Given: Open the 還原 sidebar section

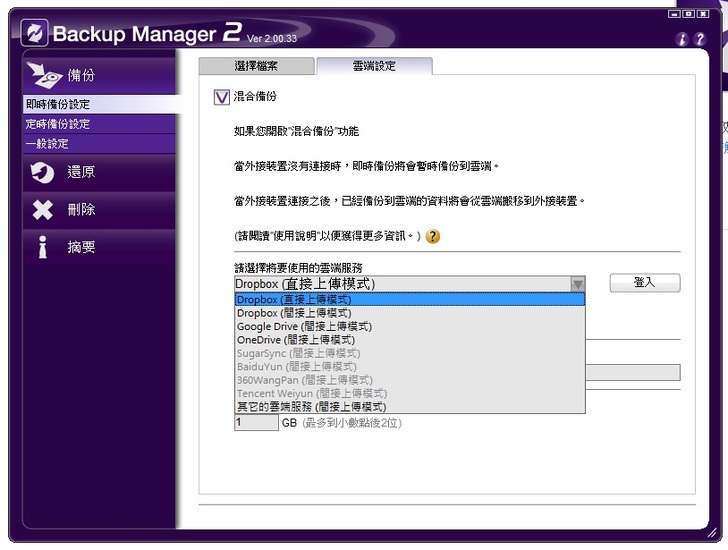Looking at the screenshot, I should point(99,172).
